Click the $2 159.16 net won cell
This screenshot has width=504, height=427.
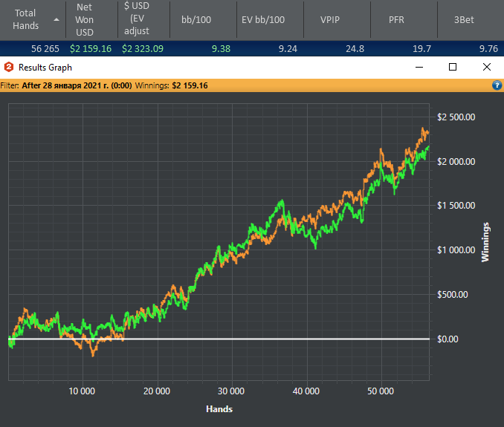point(91,48)
